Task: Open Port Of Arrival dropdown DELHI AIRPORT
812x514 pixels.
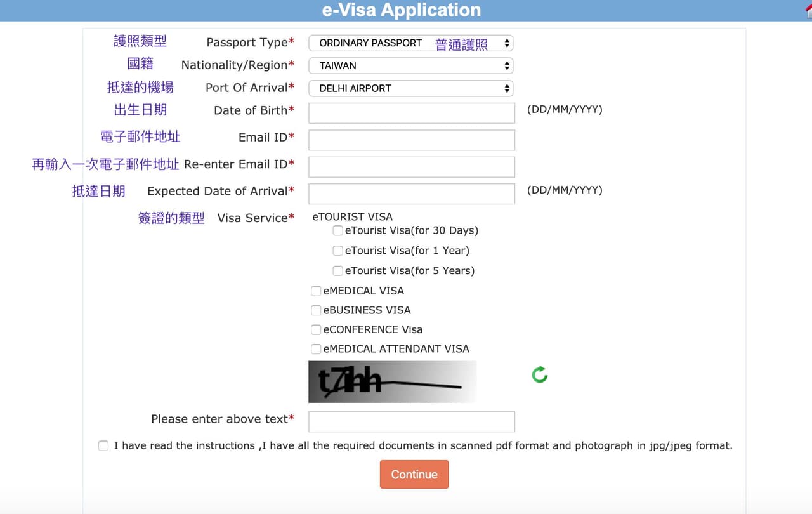Action: [x=410, y=88]
